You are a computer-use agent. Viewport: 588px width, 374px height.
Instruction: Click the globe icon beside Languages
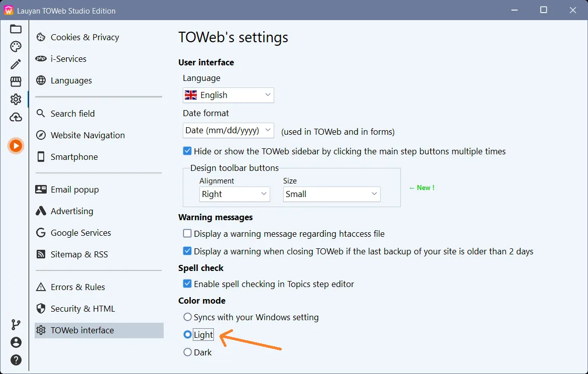click(41, 80)
